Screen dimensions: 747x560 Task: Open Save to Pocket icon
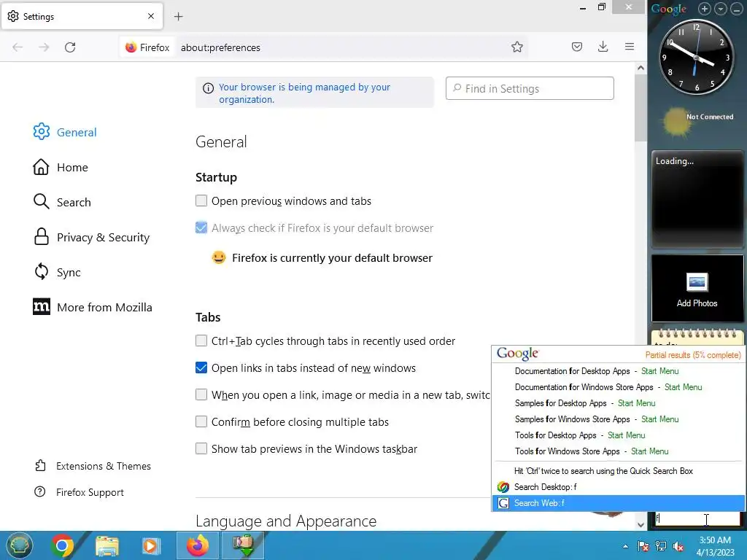coord(577,47)
